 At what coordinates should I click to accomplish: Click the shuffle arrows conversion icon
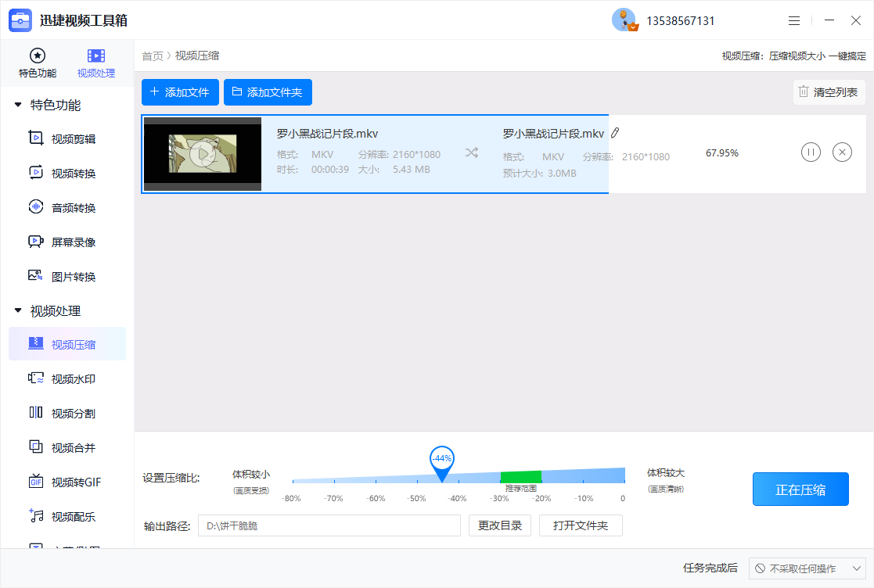472,152
